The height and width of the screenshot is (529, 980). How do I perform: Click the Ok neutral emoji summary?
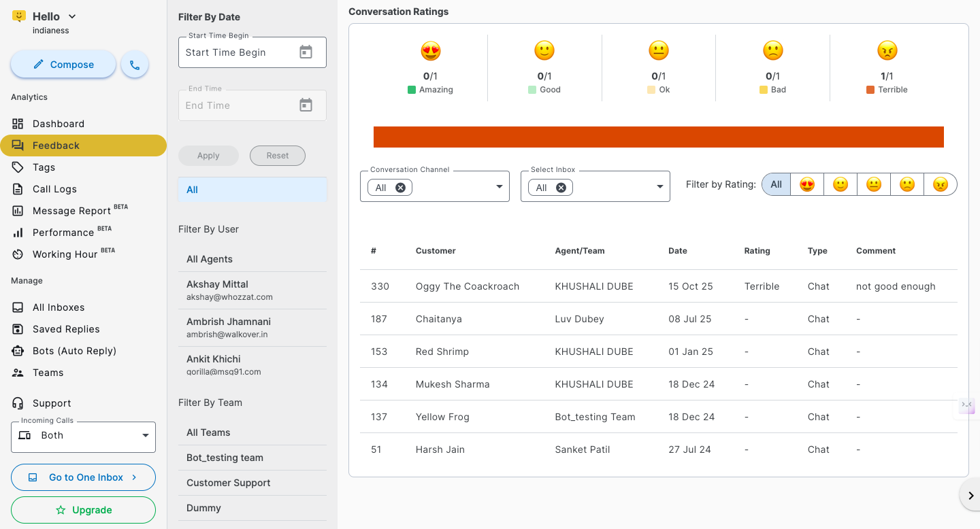(659, 51)
